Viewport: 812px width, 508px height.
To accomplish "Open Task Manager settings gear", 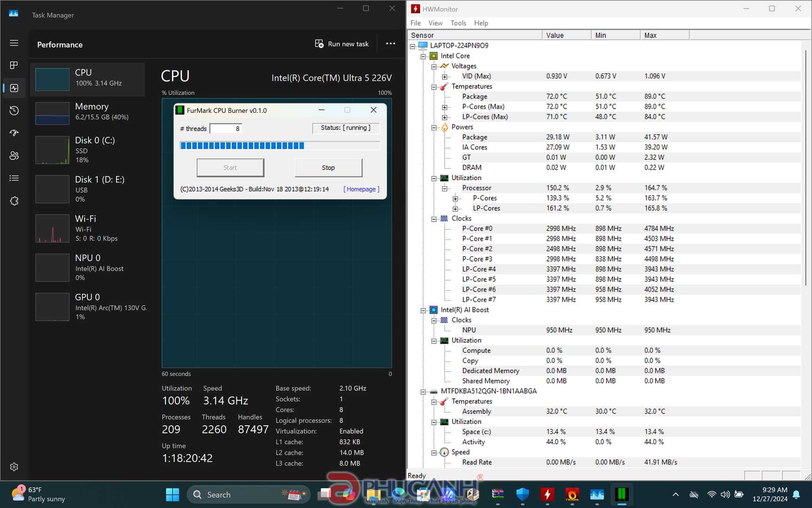I will click(x=14, y=467).
